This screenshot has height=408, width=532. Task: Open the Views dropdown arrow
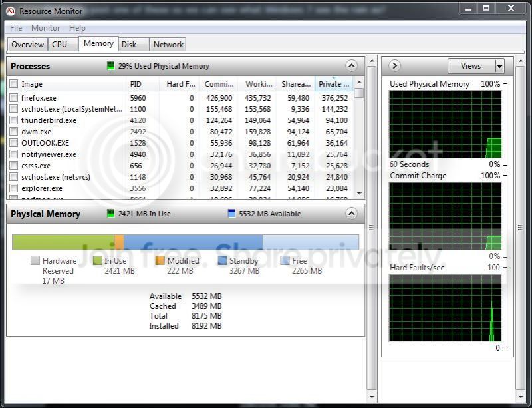[x=499, y=66]
